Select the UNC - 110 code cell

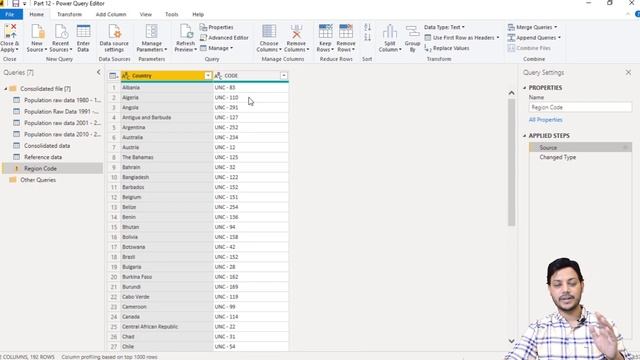pyautogui.click(x=251, y=98)
